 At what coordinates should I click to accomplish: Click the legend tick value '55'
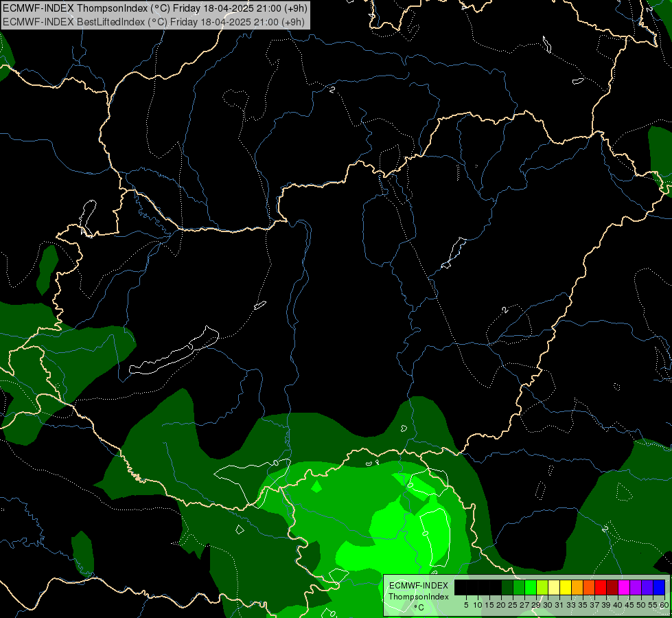[653, 605]
